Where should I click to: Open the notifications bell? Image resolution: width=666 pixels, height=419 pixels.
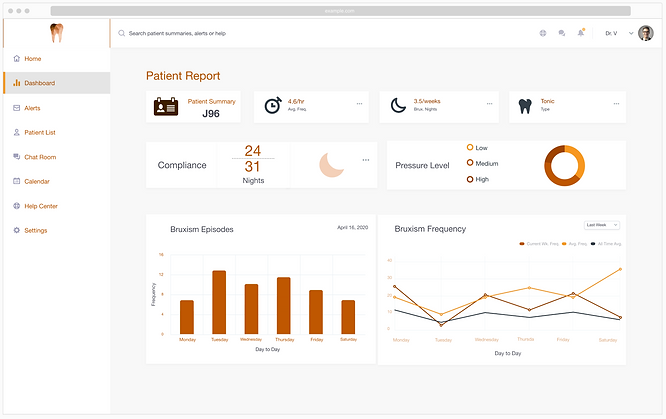click(581, 33)
